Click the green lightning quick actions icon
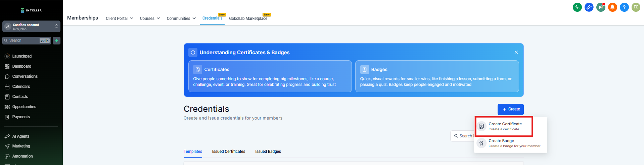 (x=56, y=41)
